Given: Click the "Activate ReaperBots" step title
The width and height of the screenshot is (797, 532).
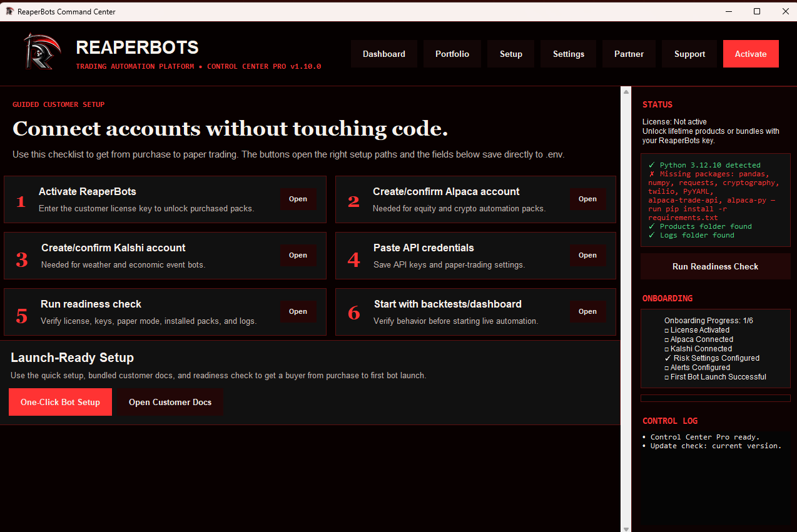Looking at the screenshot, I should click(88, 191).
